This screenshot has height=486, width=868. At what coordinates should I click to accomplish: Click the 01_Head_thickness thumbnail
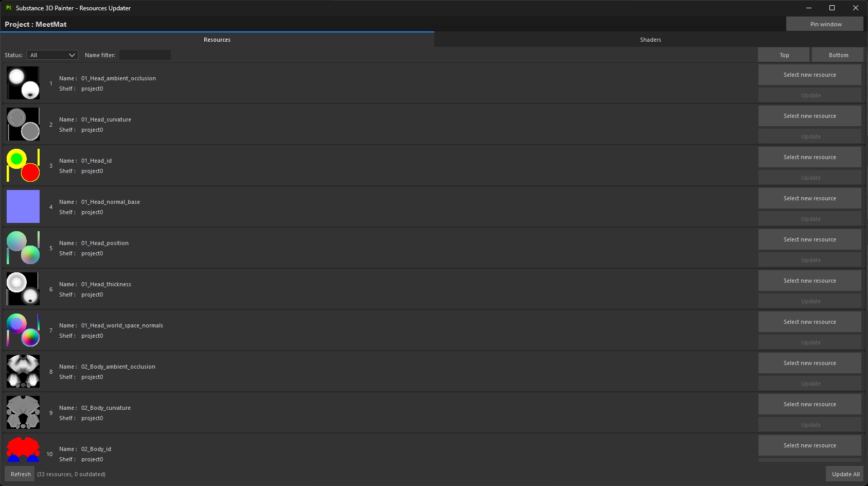(x=23, y=289)
